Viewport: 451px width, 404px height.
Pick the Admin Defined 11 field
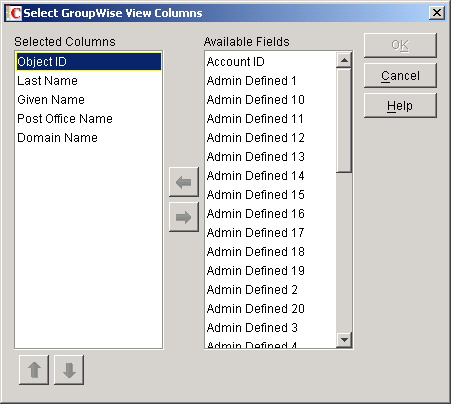[271, 119]
